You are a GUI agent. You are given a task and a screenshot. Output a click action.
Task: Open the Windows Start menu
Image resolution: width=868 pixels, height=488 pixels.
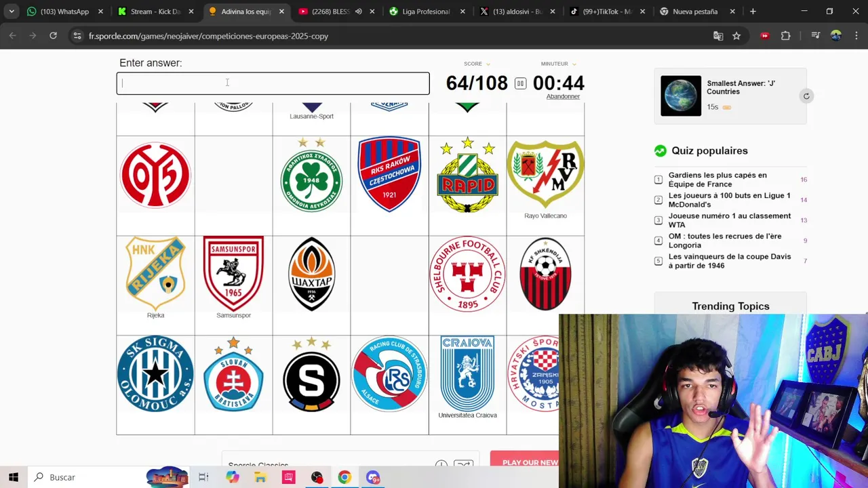[14, 477]
